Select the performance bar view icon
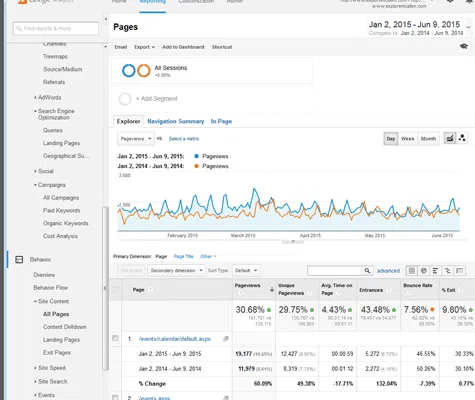 coord(436,271)
